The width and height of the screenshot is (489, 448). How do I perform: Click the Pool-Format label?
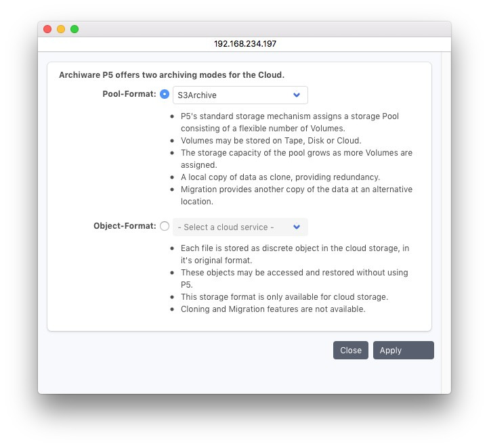(129, 94)
